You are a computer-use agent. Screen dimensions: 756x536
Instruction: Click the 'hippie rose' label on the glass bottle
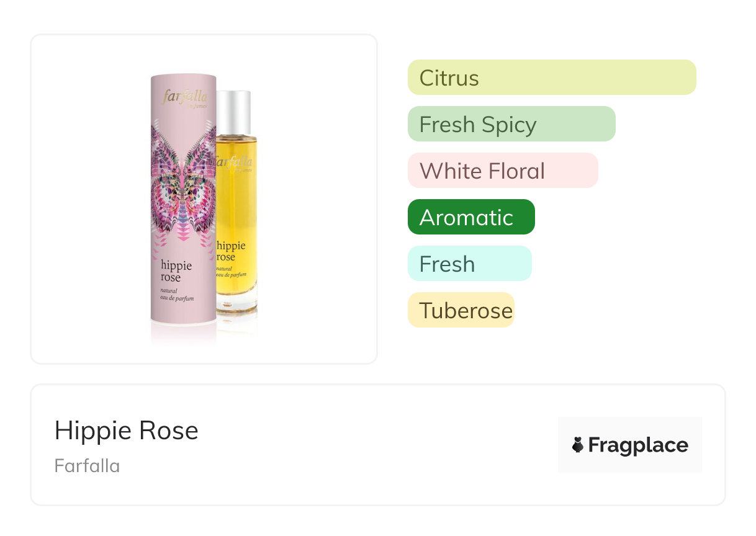click(x=231, y=251)
